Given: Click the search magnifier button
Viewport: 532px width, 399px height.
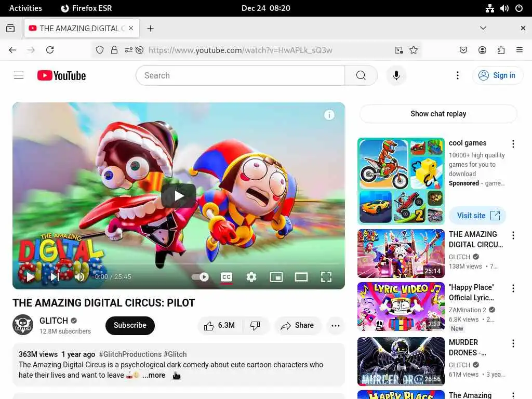Looking at the screenshot, I should 361,75.
